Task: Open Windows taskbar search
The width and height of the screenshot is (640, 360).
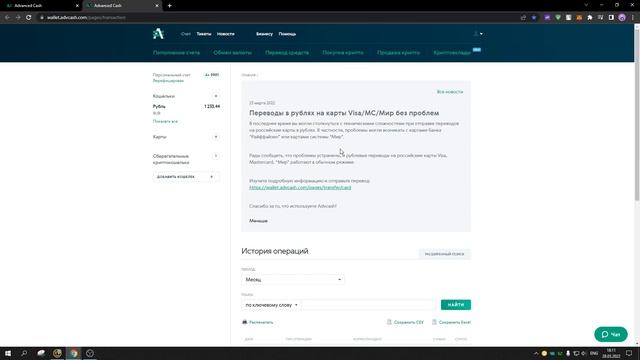Action: click(x=24, y=353)
